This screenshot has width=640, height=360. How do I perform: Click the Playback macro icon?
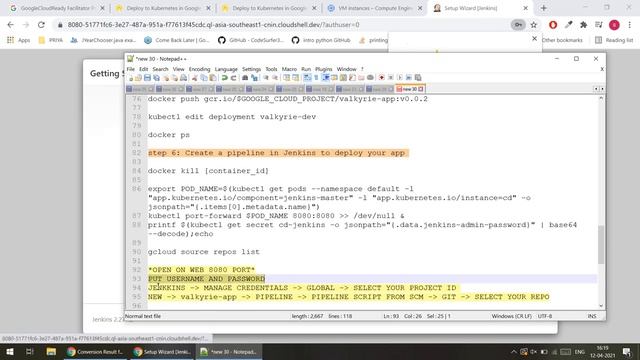tap(400, 78)
